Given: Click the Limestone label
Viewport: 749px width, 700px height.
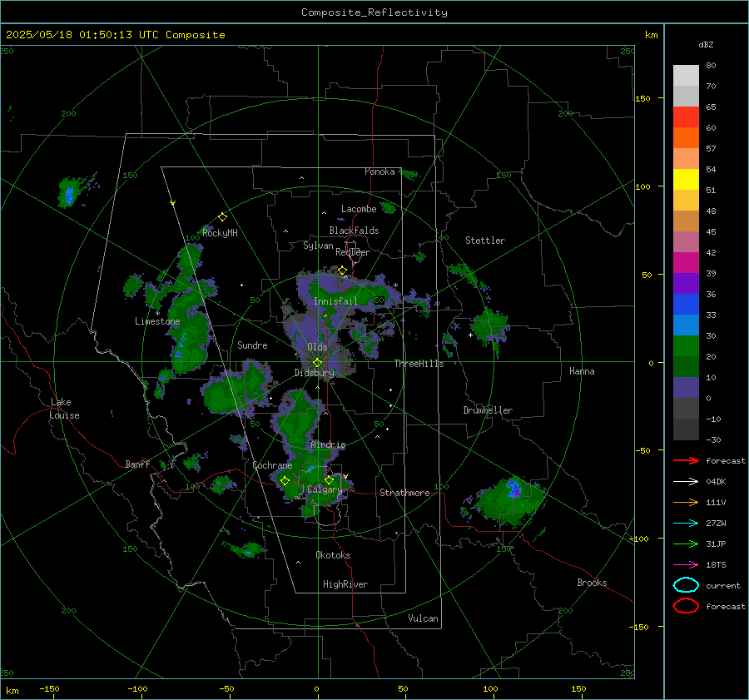Looking at the screenshot, I should coord(157,321).
